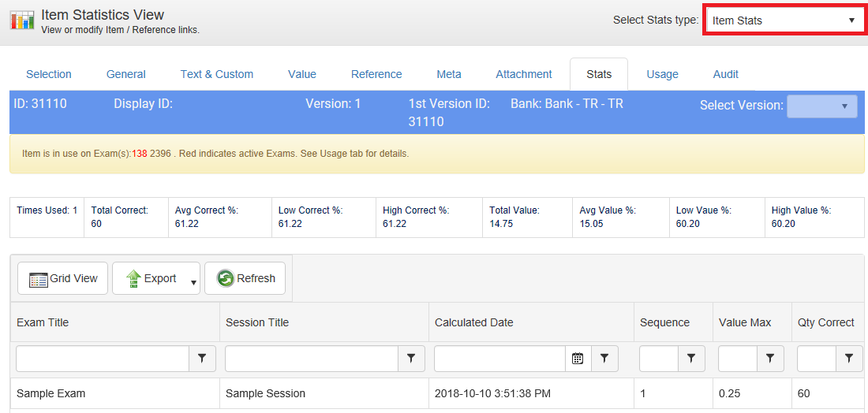Click the Exam Title filter text field
Image resolution: width=868 pixels, height=413 pixels.
click(x=103, y=359)
